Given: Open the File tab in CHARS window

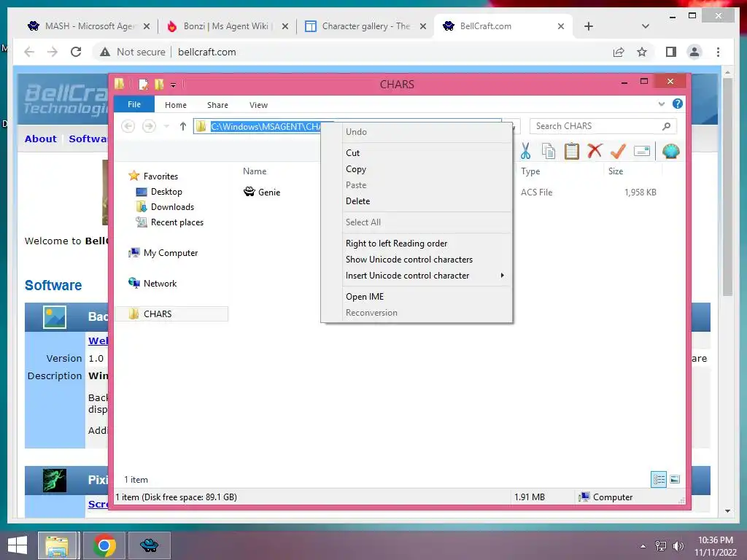Looking at the screenshot, I should coord(134,104).
